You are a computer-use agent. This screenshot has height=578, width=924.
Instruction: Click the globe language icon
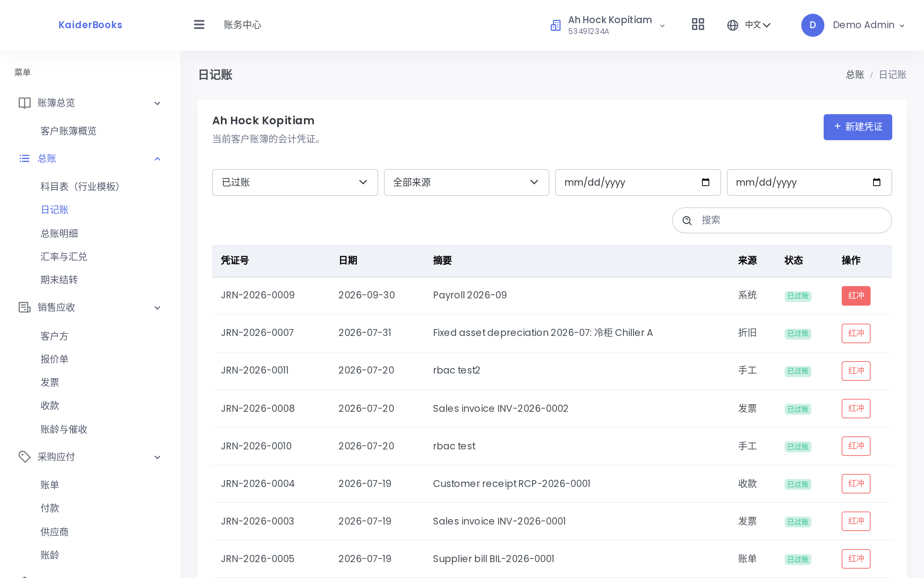tap(732, 25)
